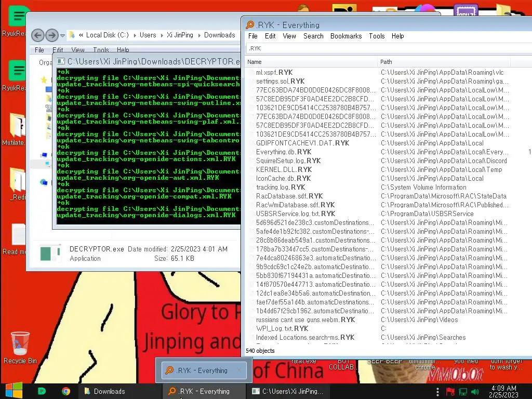
Task: Open Bookmarks menu in Everything
Action: (346, 36)
